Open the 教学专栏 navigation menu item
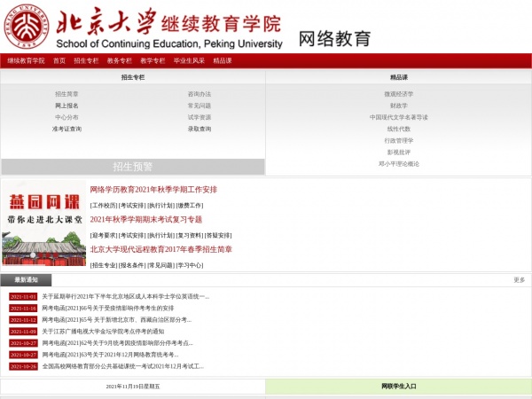 [153, 60]
